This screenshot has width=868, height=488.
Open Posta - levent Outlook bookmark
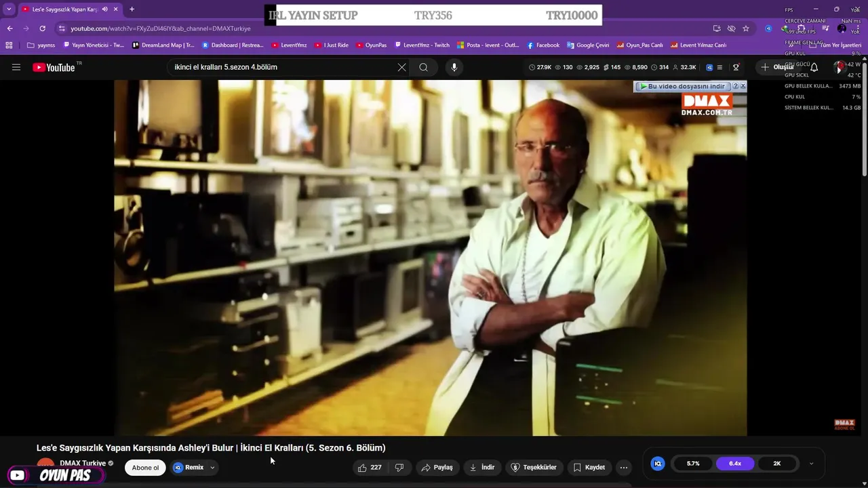[488, 45]
